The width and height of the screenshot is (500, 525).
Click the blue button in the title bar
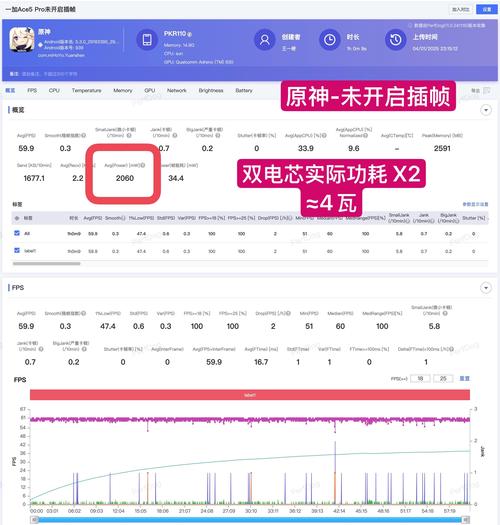[486, 9]
